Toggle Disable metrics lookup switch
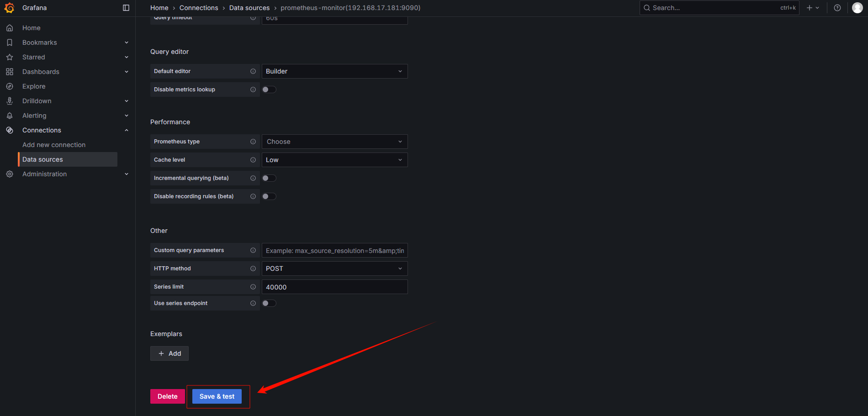Image resolution: width=868 pixels, height=416 pixels. coord(269,90)
